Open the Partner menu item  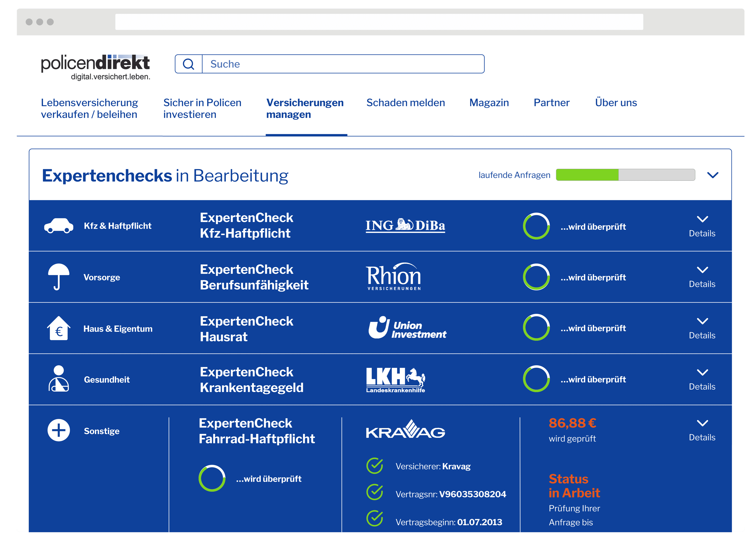[x=552, y=103]
